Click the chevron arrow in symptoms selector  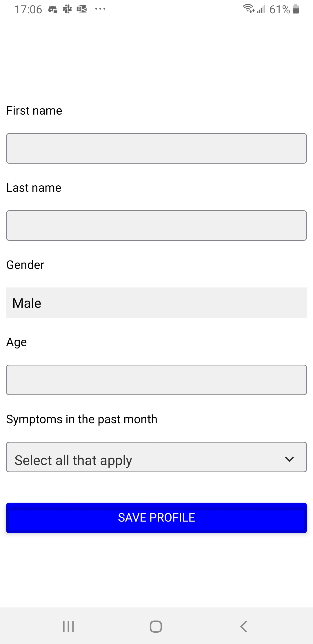click(x=289, y=459)
